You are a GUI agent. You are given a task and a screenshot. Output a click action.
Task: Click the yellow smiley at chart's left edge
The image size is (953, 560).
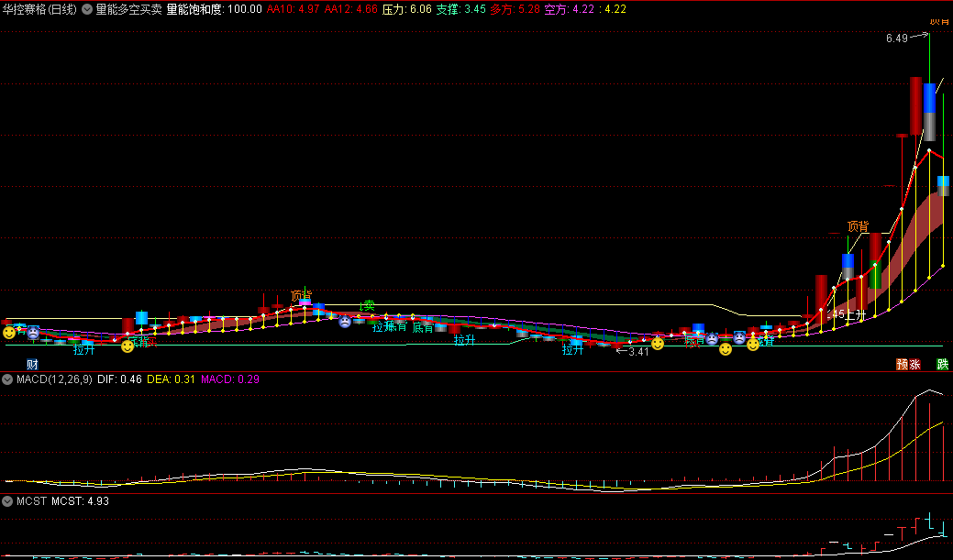tap(9, 332)
